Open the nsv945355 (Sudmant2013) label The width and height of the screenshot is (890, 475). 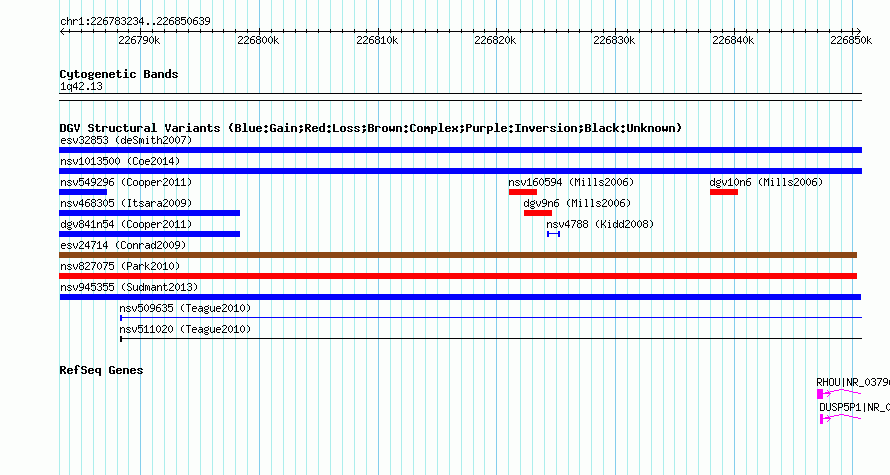pos(129,287)
